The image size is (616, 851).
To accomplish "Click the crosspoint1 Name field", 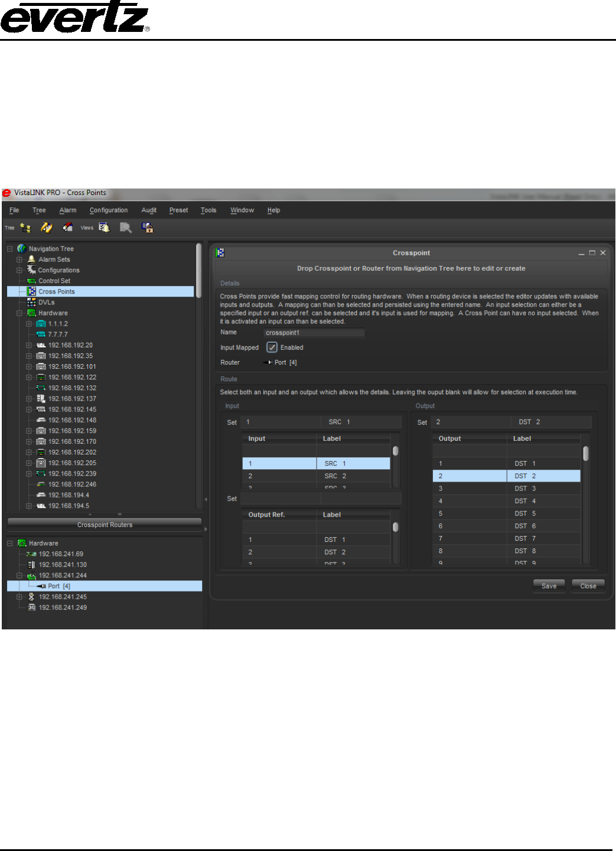I will click(314, 333).
